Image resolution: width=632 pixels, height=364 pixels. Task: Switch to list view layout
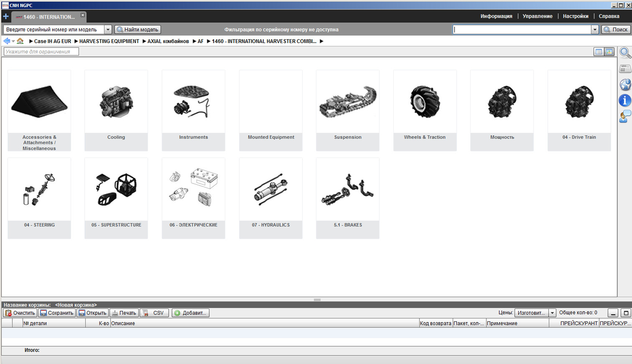click(599, 52)
